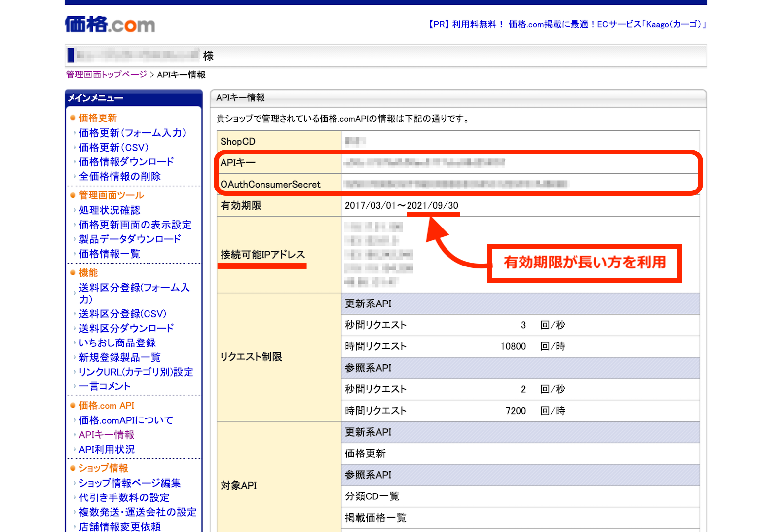Select 製品データダウンロード link
This screenshot has height=532, width=782.
[x=130, y=239]
